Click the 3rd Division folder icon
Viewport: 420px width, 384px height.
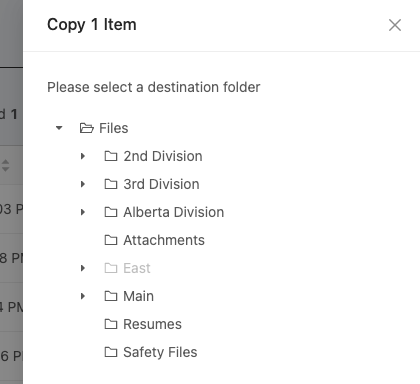coord(111,184)
